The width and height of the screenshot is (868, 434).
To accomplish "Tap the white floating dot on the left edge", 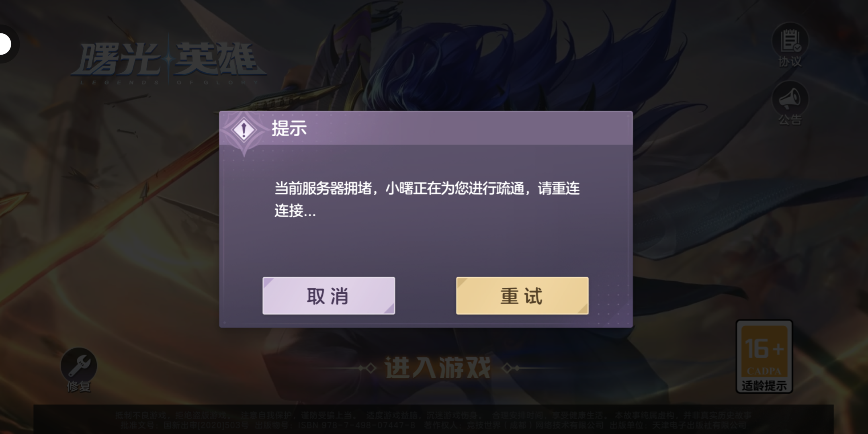I will coord(5,44).
